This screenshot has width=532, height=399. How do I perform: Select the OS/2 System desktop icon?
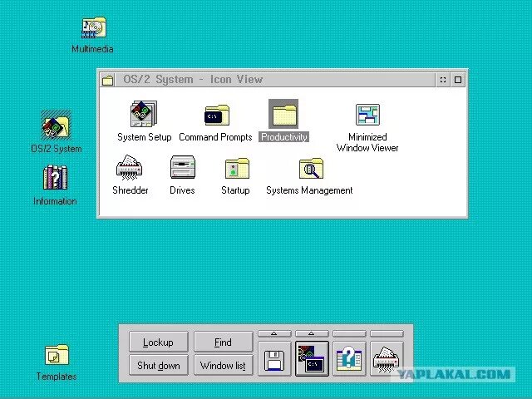click(x=56, y=125)
